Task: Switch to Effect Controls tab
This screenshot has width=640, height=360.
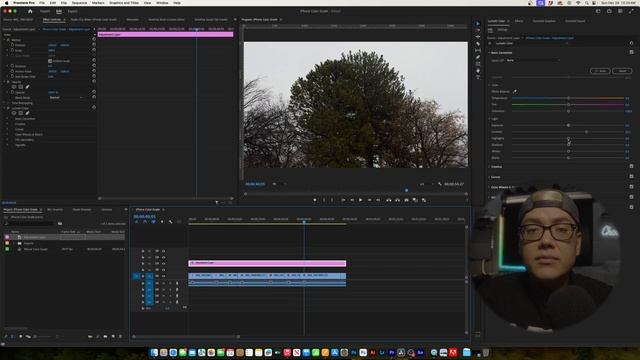Action: tap(52, 20)
